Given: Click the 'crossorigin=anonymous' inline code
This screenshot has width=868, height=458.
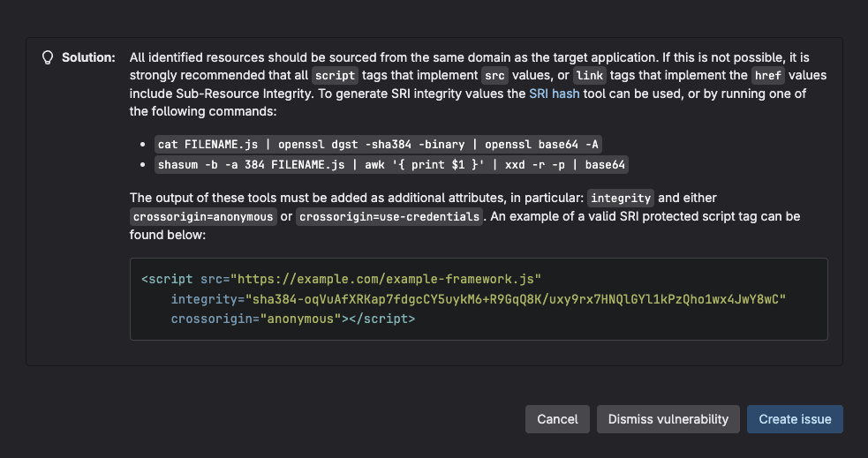Looking at the screenshot, I should click(x=203, y=216).
